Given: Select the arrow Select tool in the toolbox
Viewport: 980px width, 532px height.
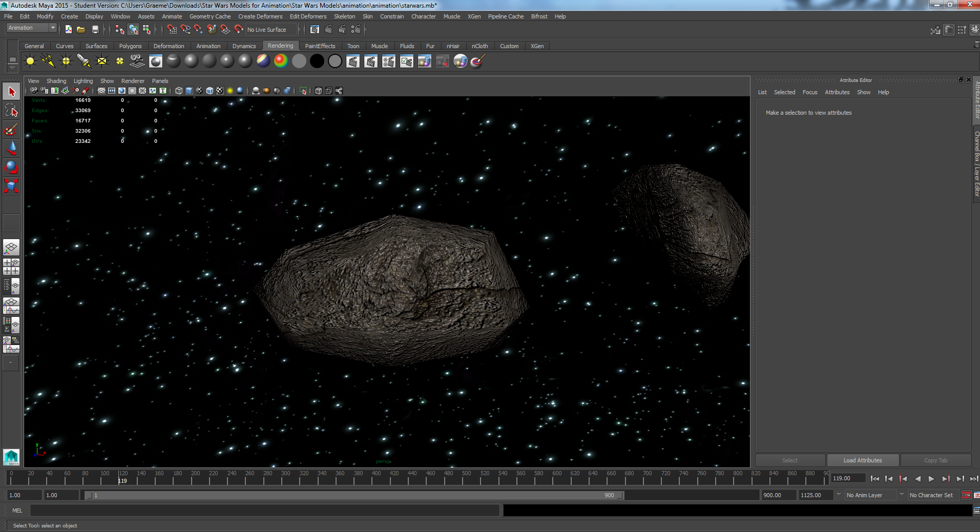Looking at the screenshot, I should [11, 92].
